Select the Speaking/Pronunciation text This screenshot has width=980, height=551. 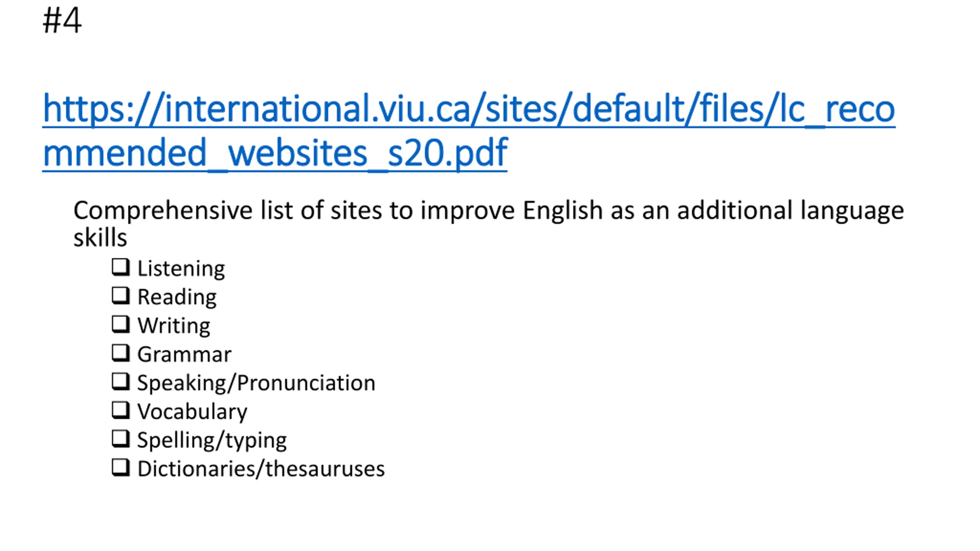pos(256,383)
